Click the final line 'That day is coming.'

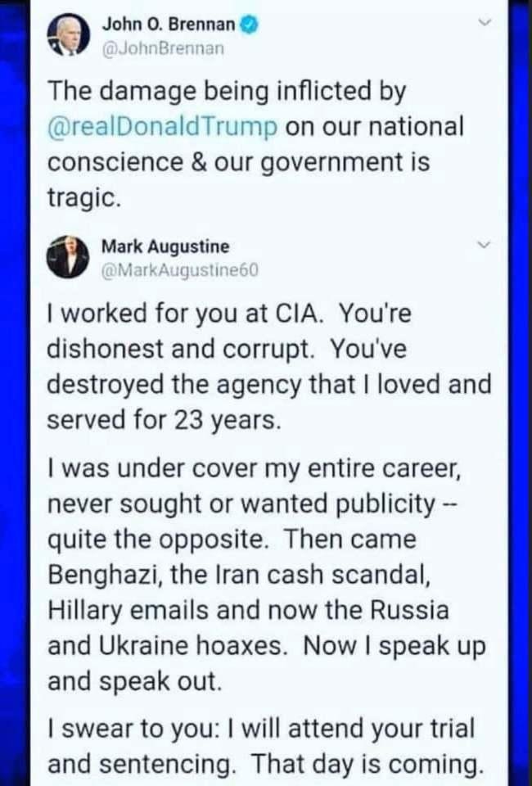(x=367, y=765)
